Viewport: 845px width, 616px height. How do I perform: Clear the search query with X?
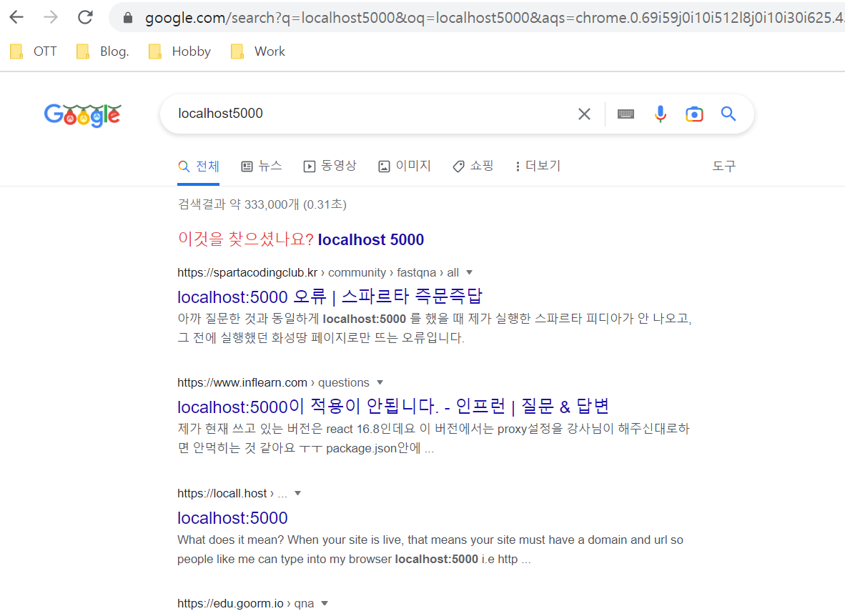[584, 114]
